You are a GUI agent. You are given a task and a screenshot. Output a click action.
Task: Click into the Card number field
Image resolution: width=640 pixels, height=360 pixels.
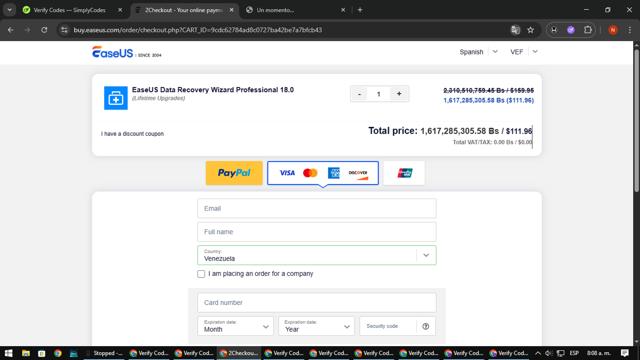click(x=317, y=302)
